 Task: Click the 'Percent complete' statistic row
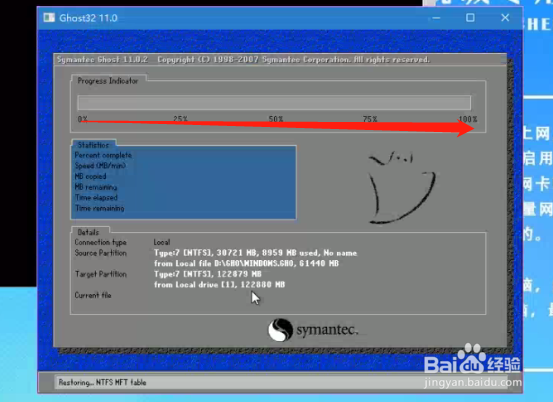(103, 155)
